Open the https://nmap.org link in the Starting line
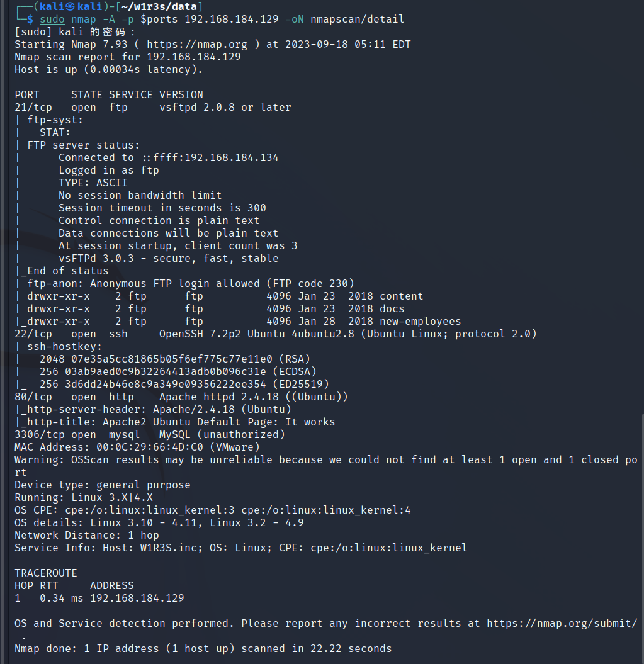The width and height of the screenshot is (644, 664). pyautogui.click(x=197, y=45)
